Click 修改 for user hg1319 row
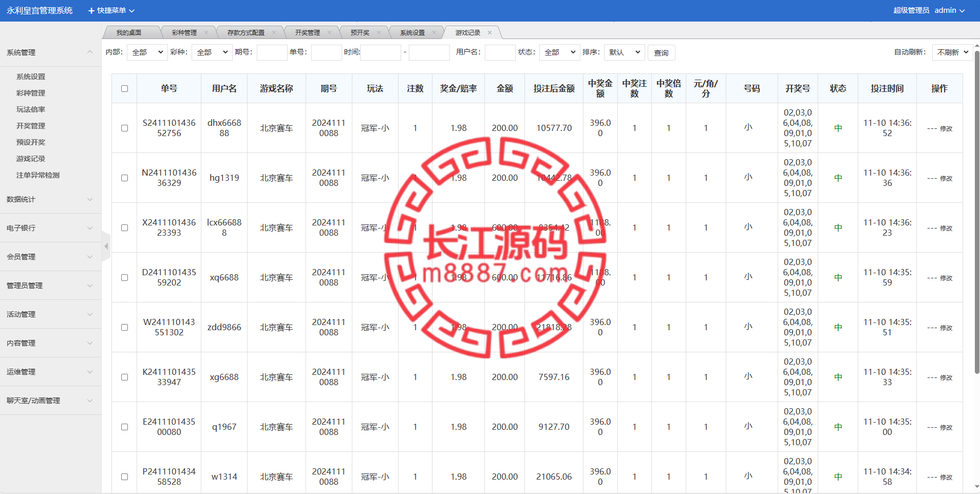The height and width of the screenshot is (494, 980). [x=946, y=178]
